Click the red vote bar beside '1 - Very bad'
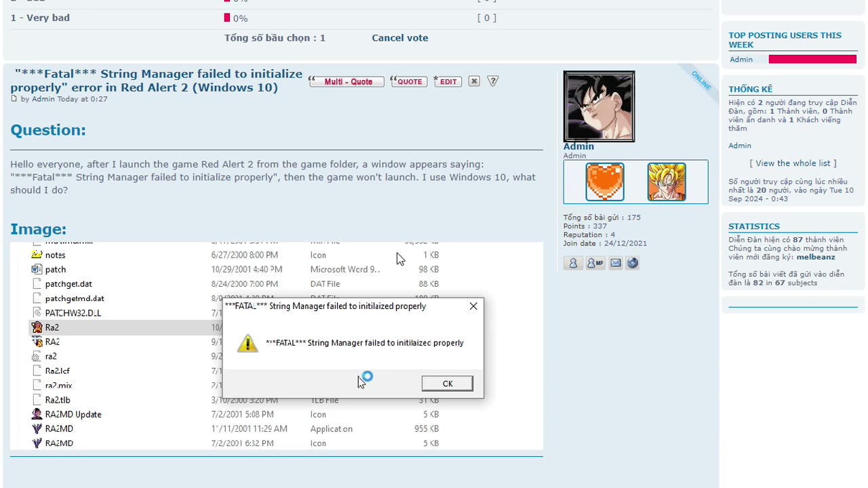Image resolution: width=868 pixels, height=488 pixels. 227,18
